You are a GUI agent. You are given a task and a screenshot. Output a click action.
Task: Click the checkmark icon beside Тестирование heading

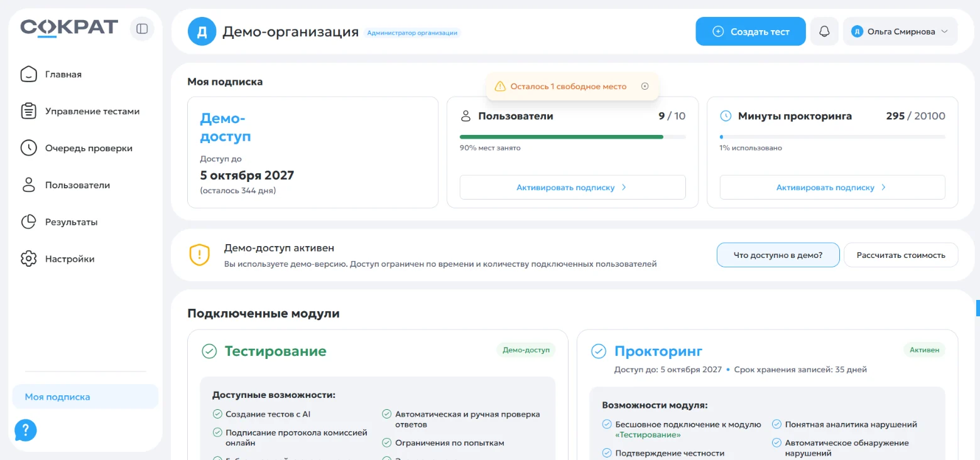click(x=209, y=351)
